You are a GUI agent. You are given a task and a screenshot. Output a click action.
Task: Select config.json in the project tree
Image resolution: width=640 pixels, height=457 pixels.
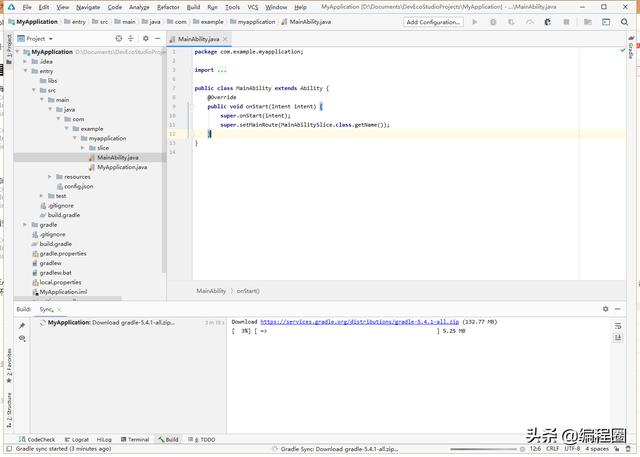click(79, 186)
